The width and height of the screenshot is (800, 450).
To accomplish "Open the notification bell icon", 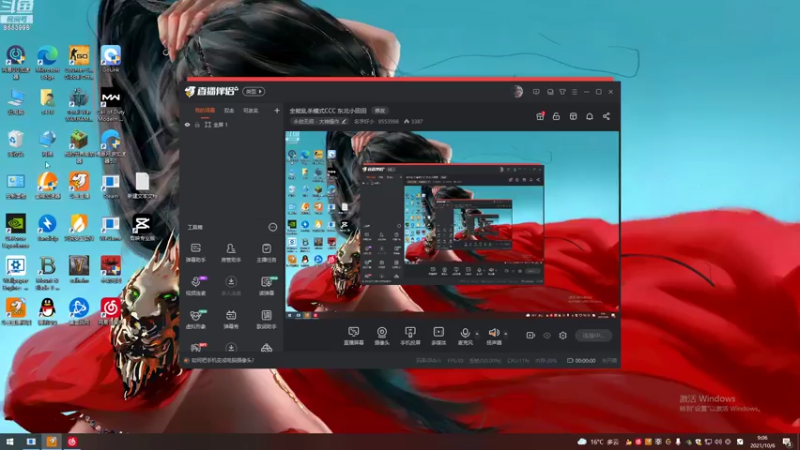I will point(589,116).
